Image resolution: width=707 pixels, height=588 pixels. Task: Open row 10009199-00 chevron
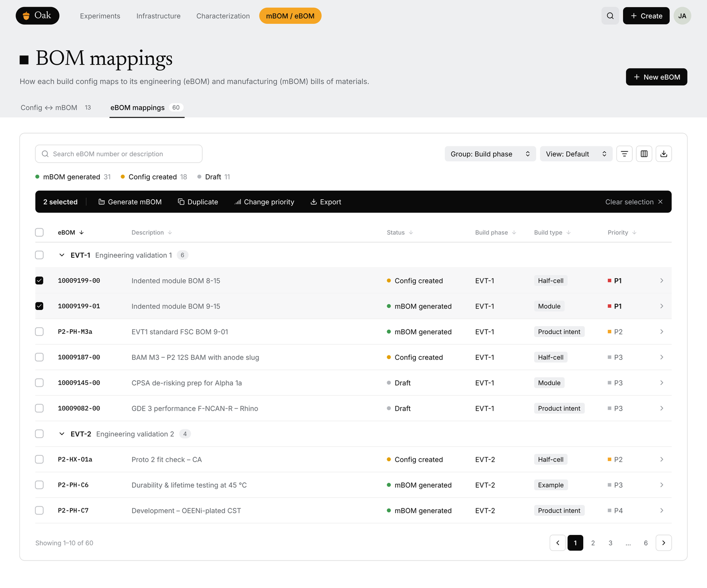[x=661, y=281]
